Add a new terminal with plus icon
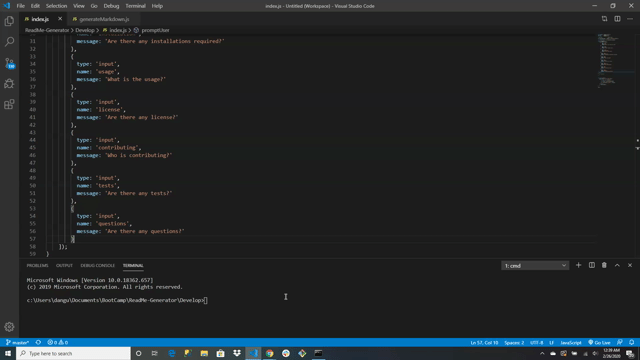Image resolution: width=640 pixels, height=360 pixels. 578,265
